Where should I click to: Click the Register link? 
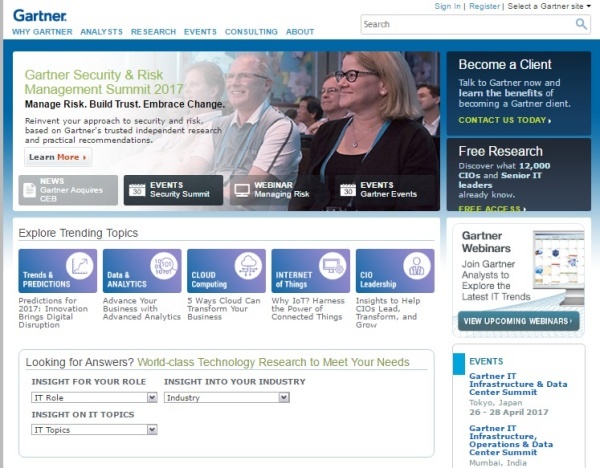(x=484, y=6)
